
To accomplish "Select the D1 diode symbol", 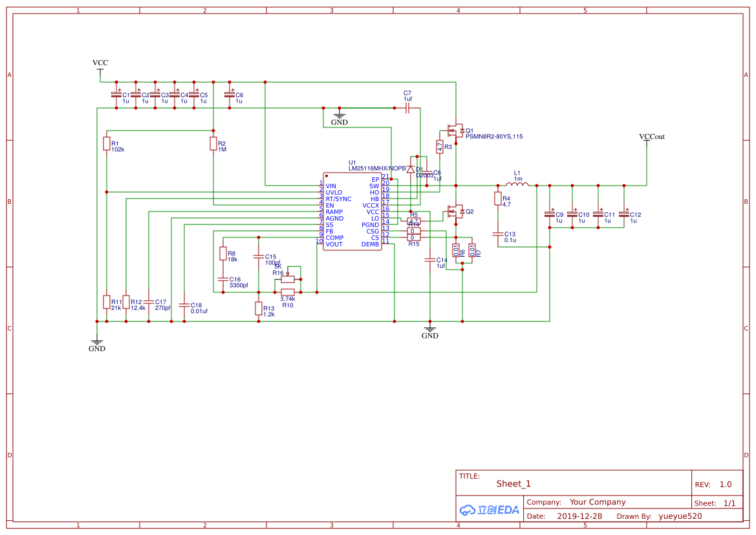I will [411, 169].
